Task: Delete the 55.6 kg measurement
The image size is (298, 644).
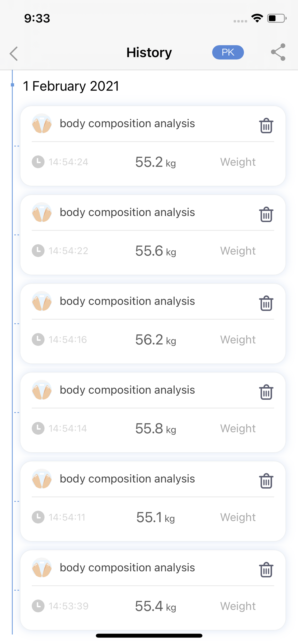Action: click(x=266, y=214)
